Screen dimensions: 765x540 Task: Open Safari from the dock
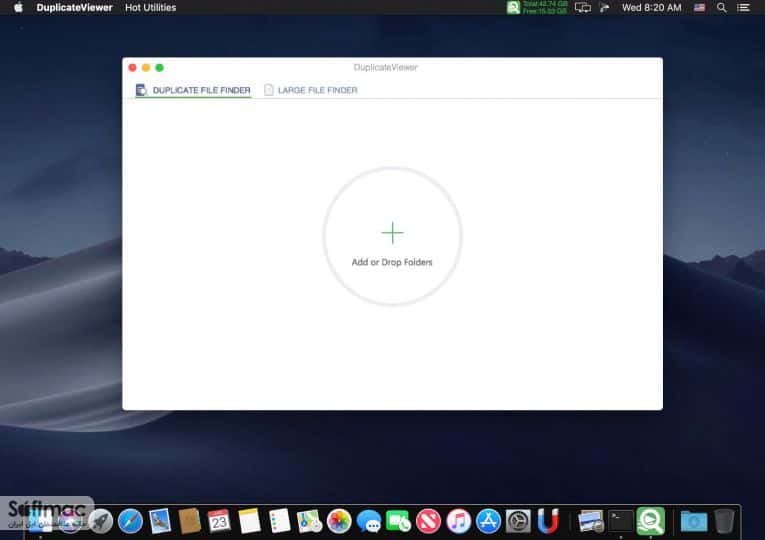pos(130,521)
